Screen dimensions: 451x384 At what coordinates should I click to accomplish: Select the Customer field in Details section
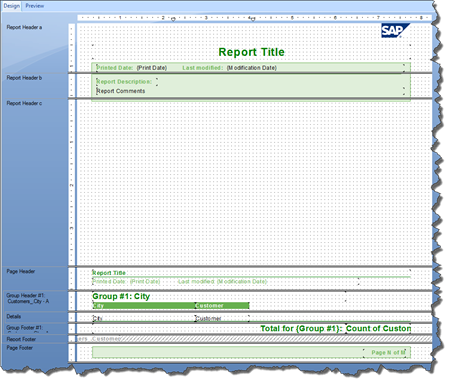tap(222, 318)
